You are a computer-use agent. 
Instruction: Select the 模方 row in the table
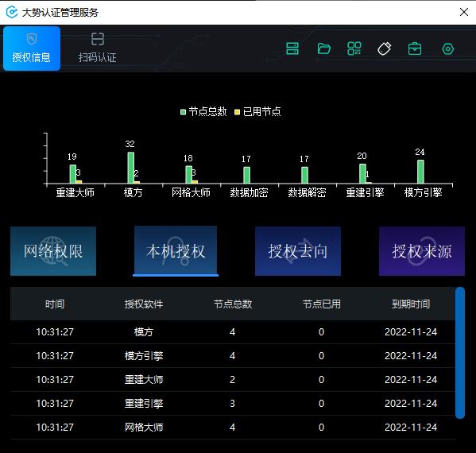[233, 332]
